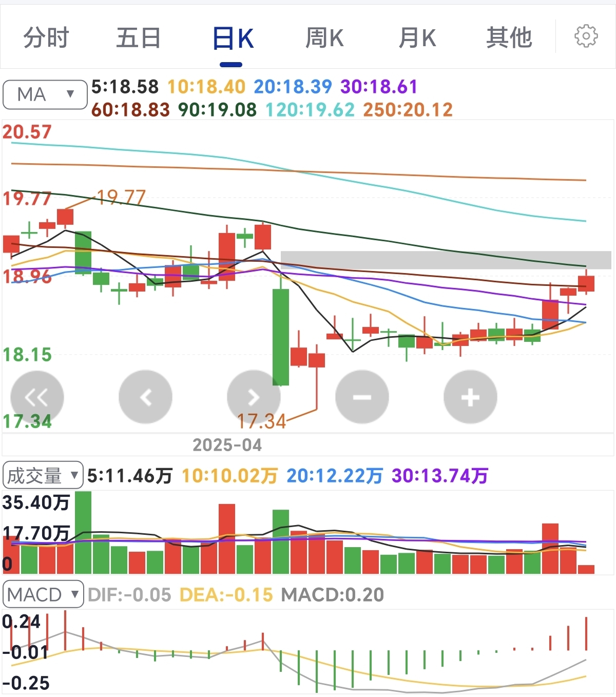
Task: Open the 其他 tab
Action: coord(509,38)
